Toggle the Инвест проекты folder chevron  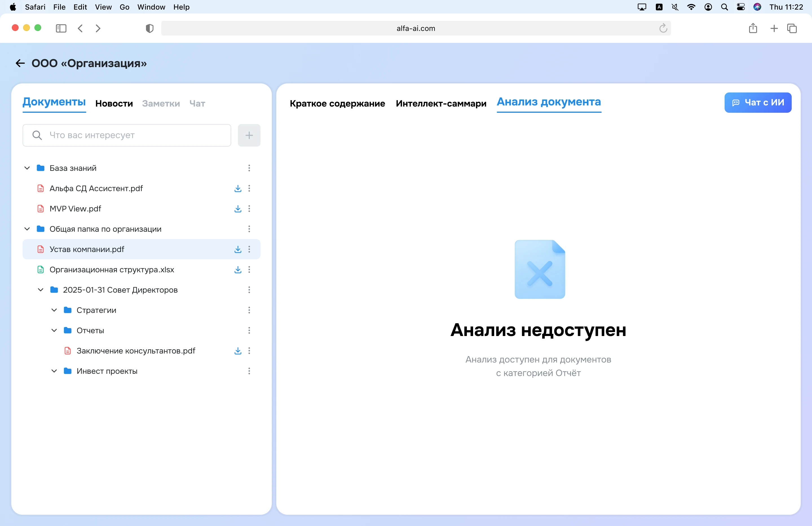(x=54, y=371)
